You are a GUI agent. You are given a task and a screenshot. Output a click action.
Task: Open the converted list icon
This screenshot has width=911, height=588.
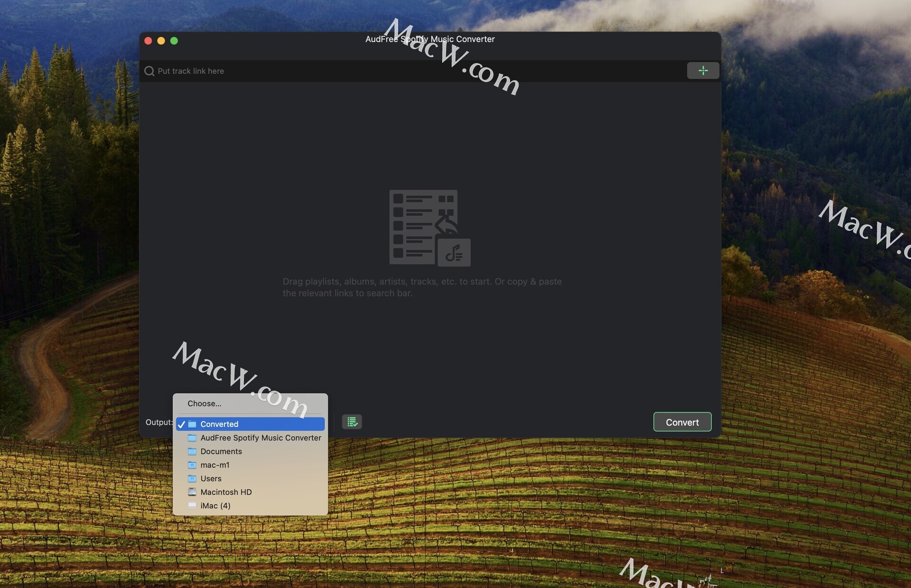(352, 422)
